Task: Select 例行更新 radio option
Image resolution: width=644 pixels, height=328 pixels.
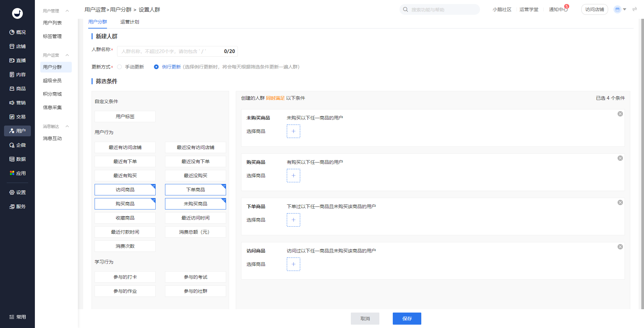Action: coord(156,67)
